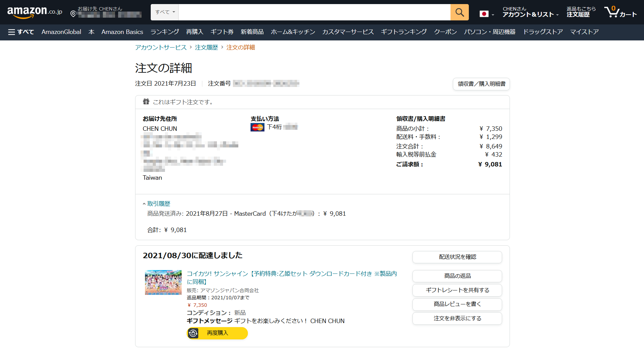Open the hamburger すべて menu

(x=21, y=32)
